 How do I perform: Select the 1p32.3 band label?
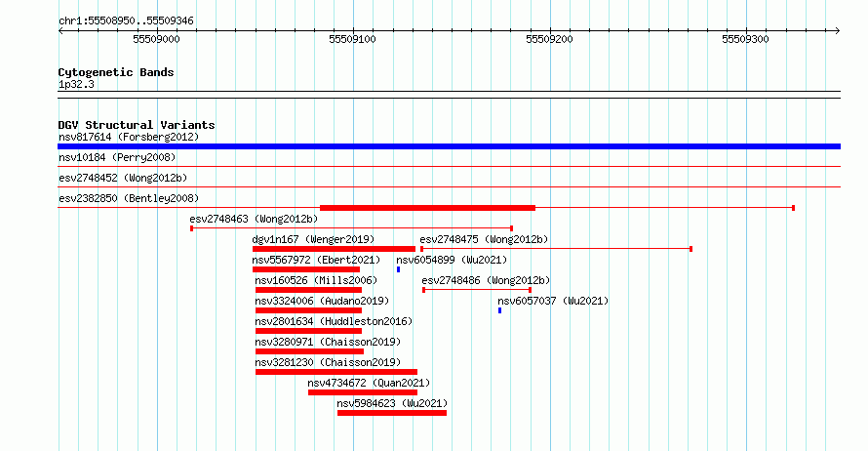(76, 84)
